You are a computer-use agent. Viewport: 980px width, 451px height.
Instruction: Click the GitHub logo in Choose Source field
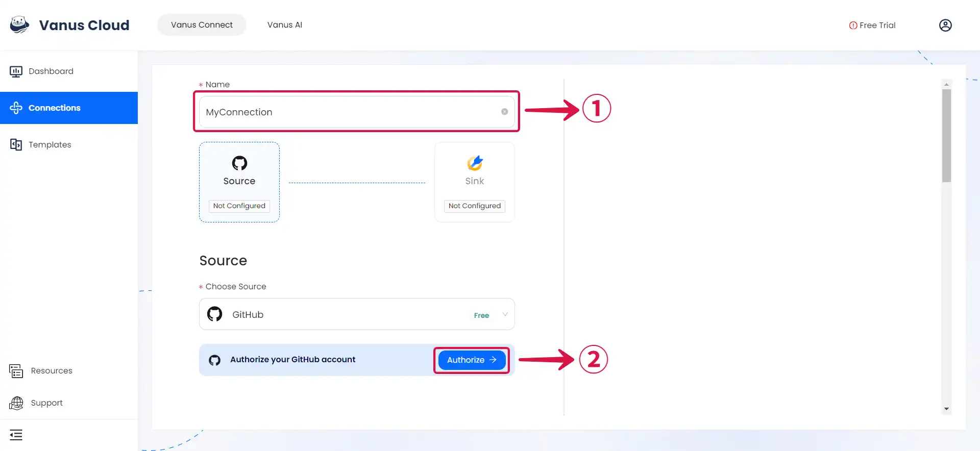(215, 314)
